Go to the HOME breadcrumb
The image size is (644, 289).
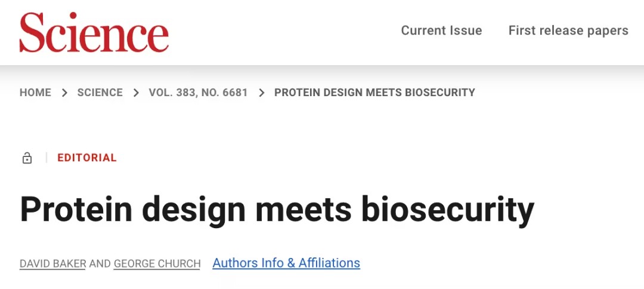click(x=35, y=93)
